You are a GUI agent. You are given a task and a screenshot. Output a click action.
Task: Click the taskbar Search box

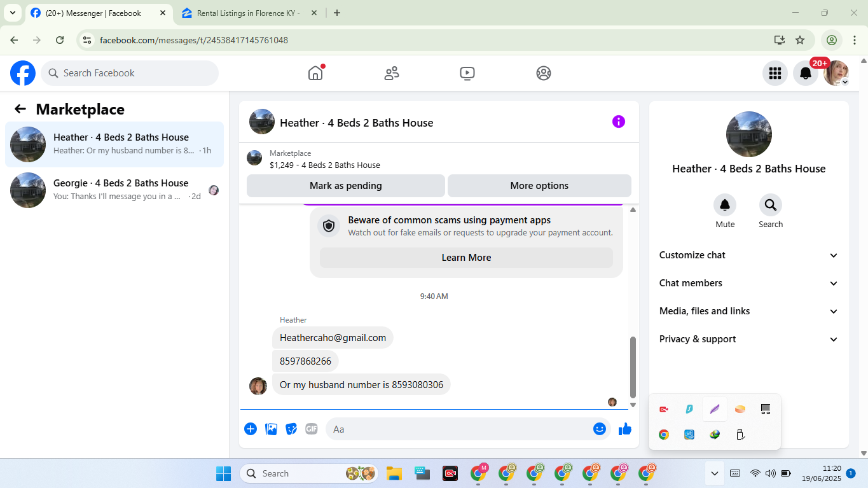coord(308,473)
